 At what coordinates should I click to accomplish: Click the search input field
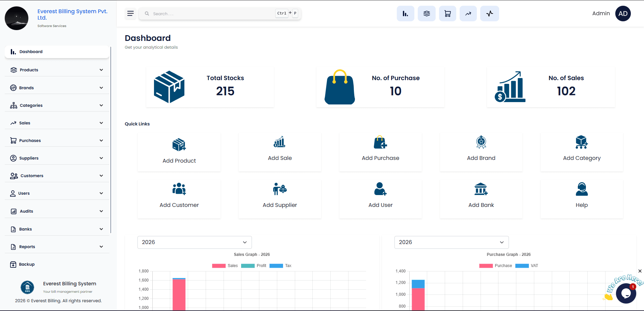tap(213, 14)
